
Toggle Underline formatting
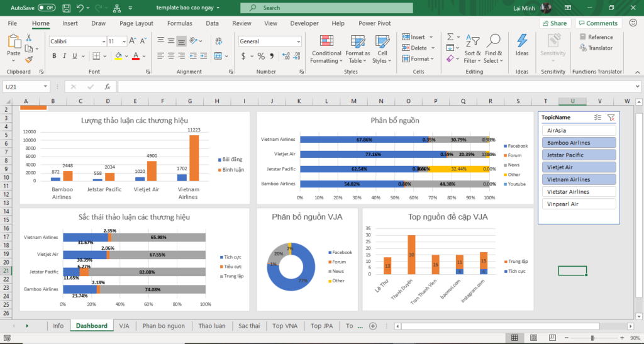[x=74, y=56]
